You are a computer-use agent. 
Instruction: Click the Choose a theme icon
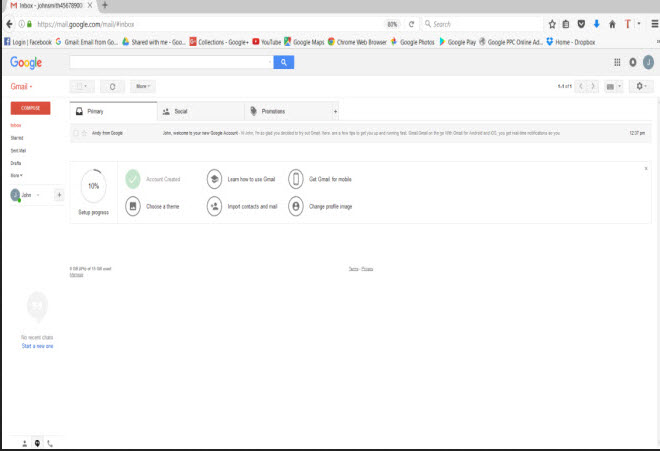coord(133,205)
